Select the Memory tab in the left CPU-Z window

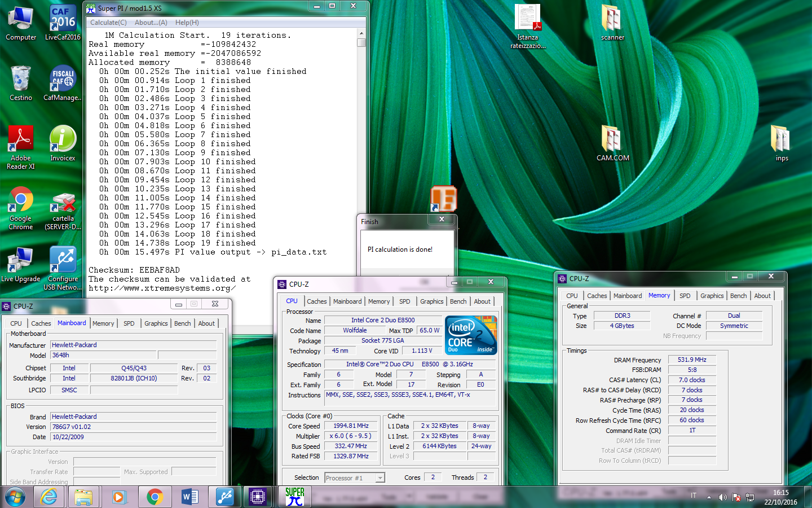(103, 323)
